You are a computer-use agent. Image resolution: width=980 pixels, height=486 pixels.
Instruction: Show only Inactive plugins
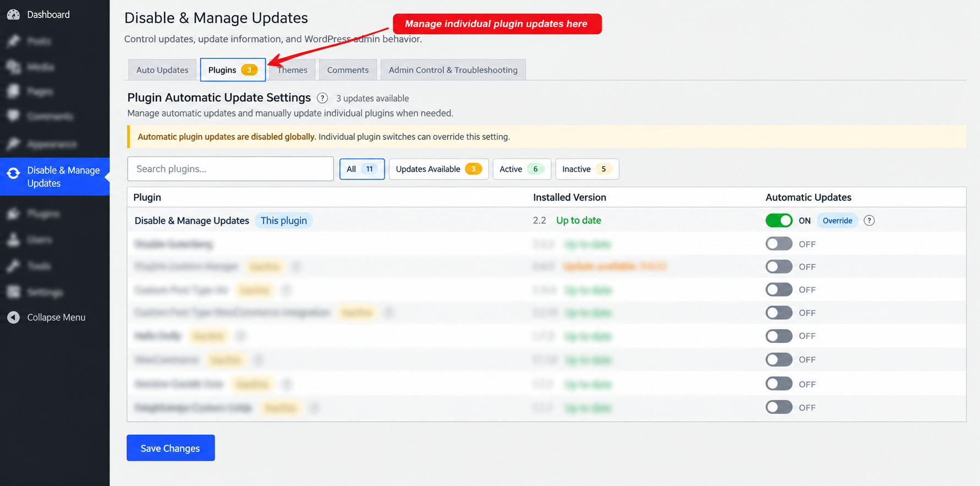click(x=587, y=169)
